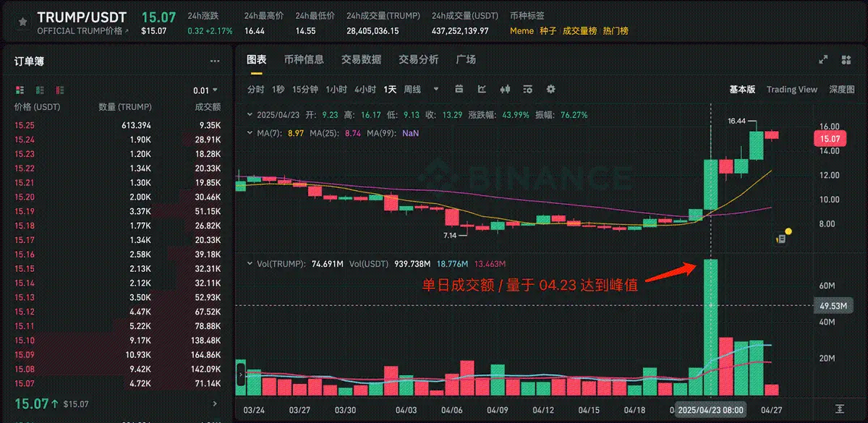The image size is (868, 423).
Task: Show both buy and sell orders view
Action: point(20,90)
